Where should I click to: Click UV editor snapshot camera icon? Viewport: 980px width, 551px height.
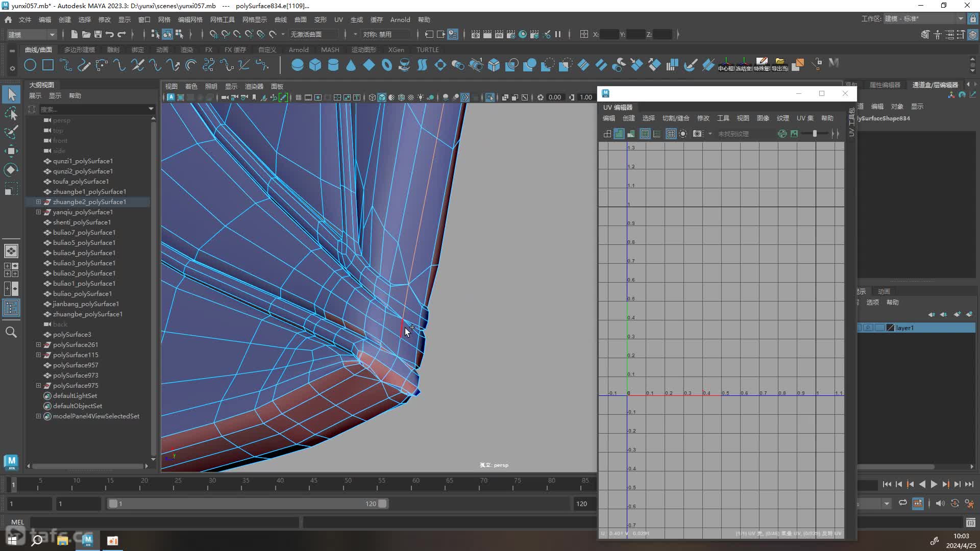(x=697, y=134)
